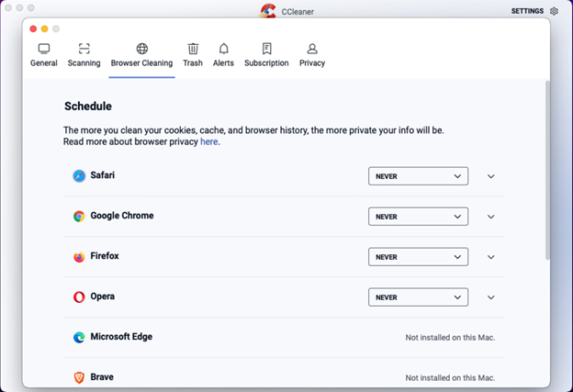Viewport: 573px width, 392px height.
Task: Open Firefox cleaning schedule dropdown
Action: [418, 257]
